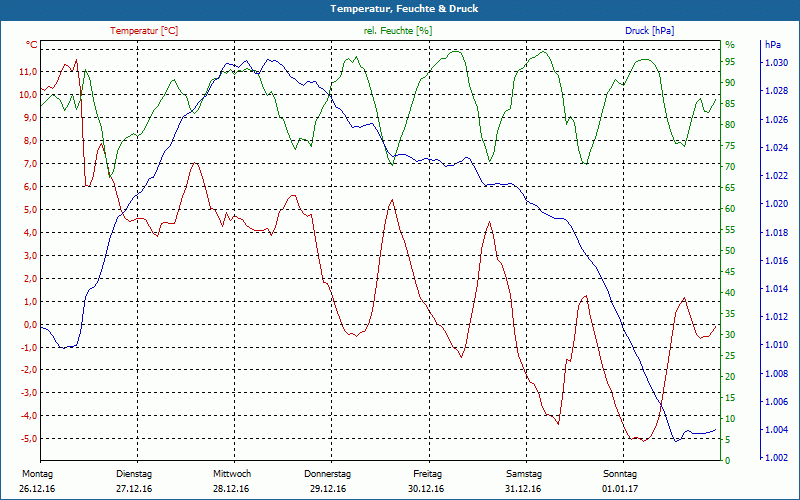Click the '20' humidity axis value
Screen dimensions: 800x500
pyautogui.click(x=730, y=377)
